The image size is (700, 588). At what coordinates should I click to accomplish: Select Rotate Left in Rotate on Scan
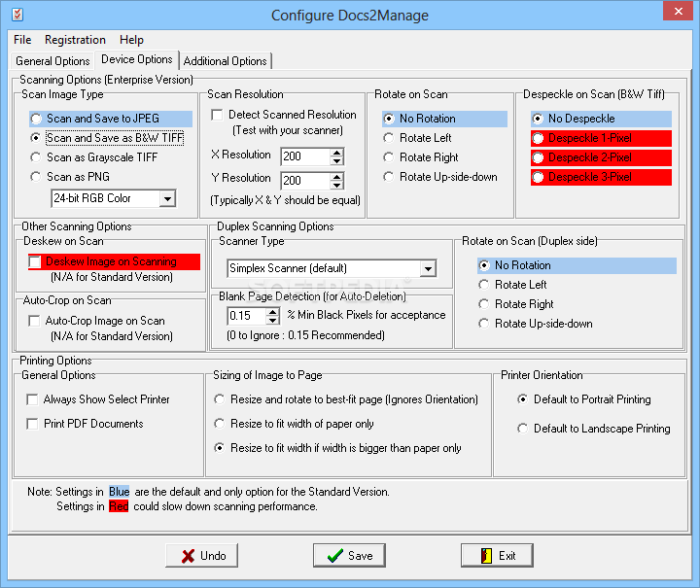click(x=417, y=138)
